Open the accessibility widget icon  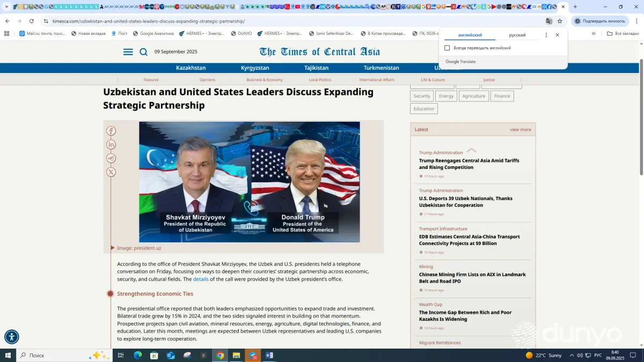[x=12, y=337]
